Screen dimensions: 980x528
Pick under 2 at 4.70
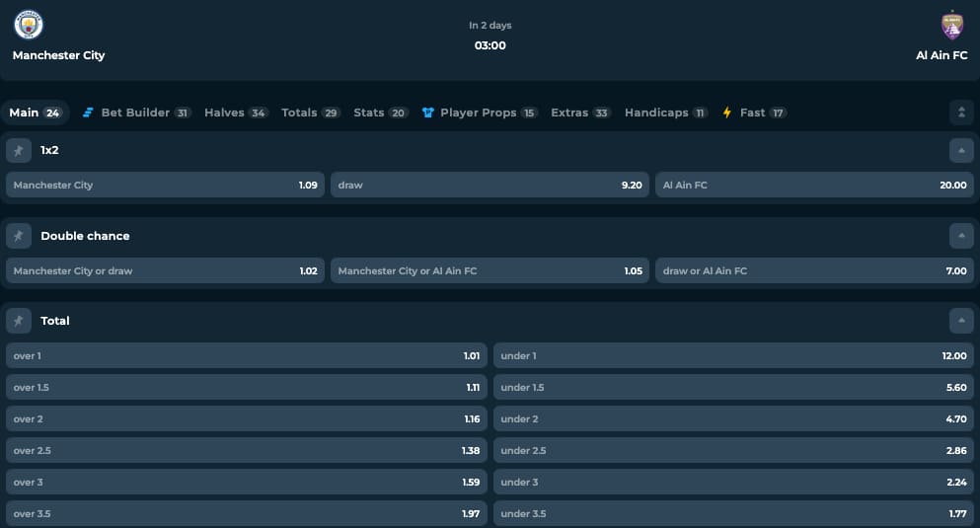[733, 418]
